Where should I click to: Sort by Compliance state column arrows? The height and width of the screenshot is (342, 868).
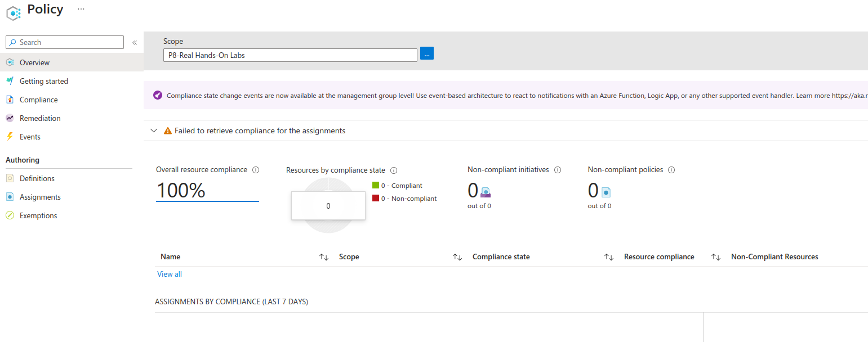(609, 257)
